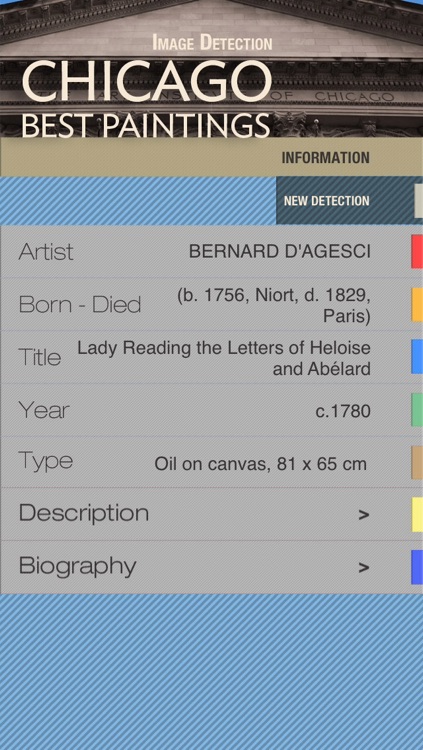Click the tan swatch beside Type
This screenshot has width=423, height=750.
(x=417, y=462)
